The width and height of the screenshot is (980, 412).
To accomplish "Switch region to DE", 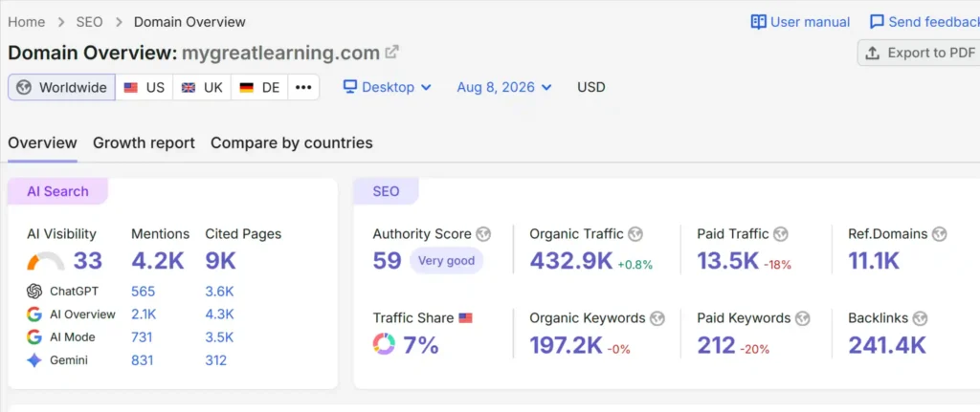I will click(x=259, y=87).
